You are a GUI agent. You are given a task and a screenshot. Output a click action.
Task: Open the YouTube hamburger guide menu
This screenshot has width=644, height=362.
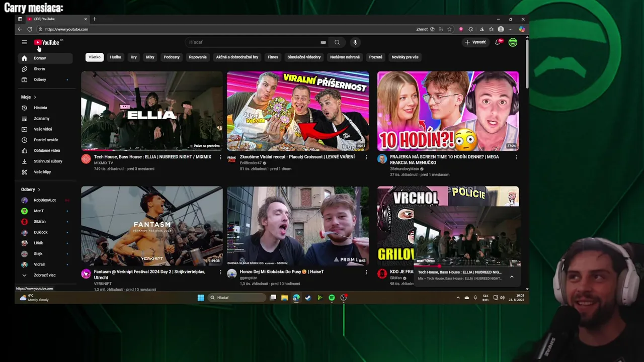pyautogui.click(x=24, y=42)
